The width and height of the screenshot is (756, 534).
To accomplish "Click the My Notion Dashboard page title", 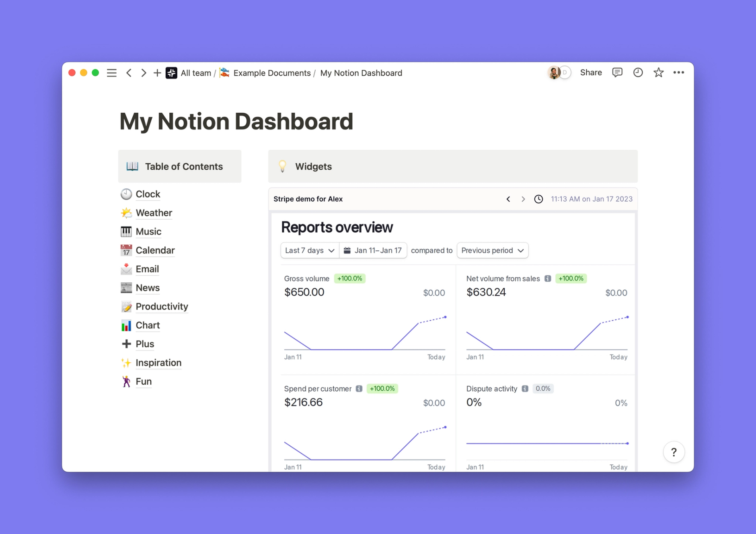I will click(x=236, y=121).
